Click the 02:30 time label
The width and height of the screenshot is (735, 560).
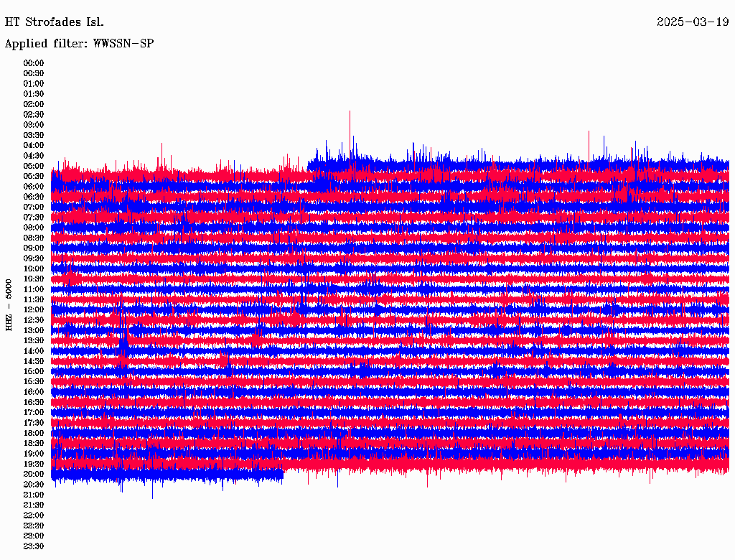click(x=34, y=114)
